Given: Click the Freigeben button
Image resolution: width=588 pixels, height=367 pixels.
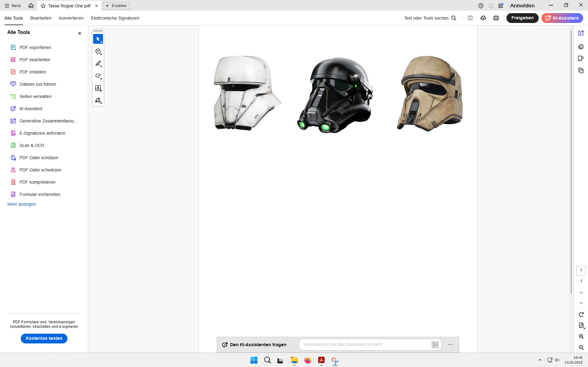Looking at the screenshot, I should 522,18.
